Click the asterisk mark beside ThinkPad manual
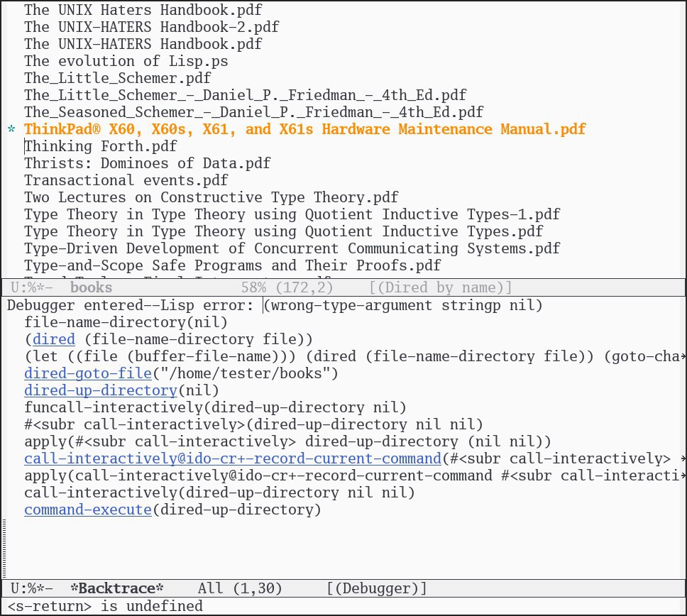Screen dimensions: 687x616 coord(11,130)
